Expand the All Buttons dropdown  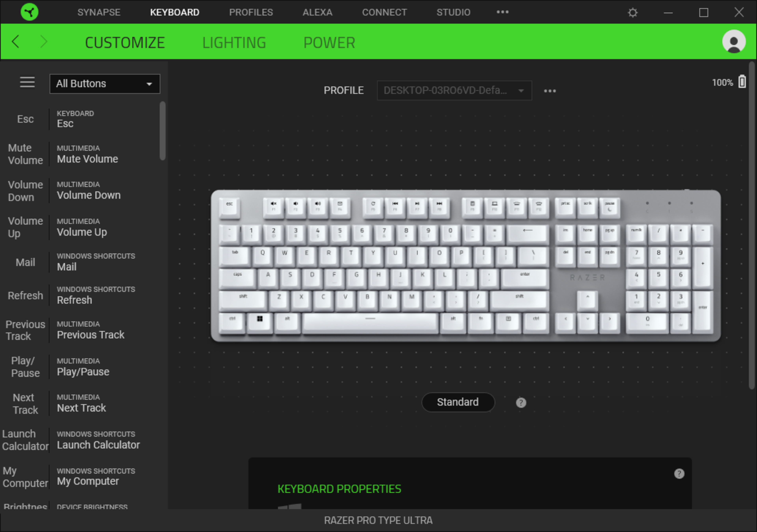(105, 84)
